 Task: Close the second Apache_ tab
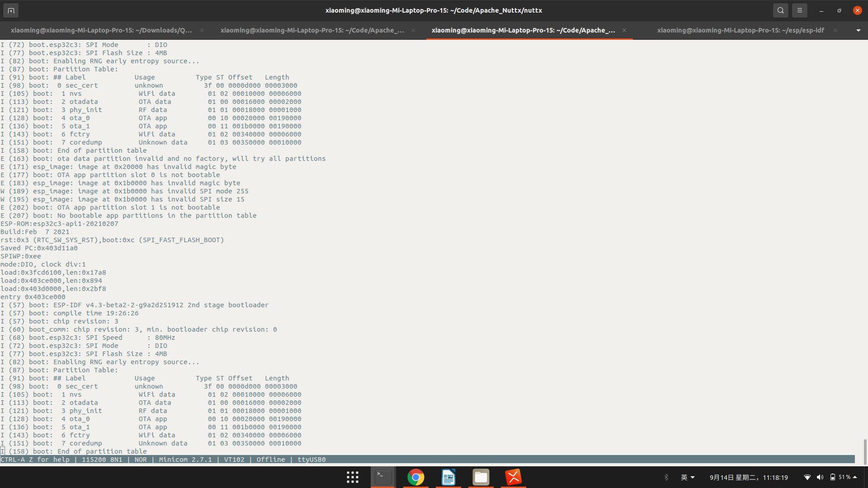(x=413, y=30)
